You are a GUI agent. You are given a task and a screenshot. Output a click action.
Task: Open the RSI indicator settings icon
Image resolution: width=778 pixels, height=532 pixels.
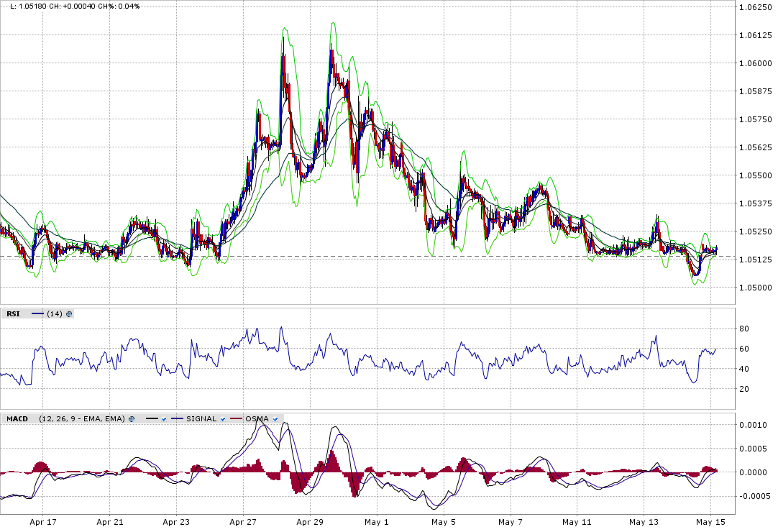(x=69, y=313)
